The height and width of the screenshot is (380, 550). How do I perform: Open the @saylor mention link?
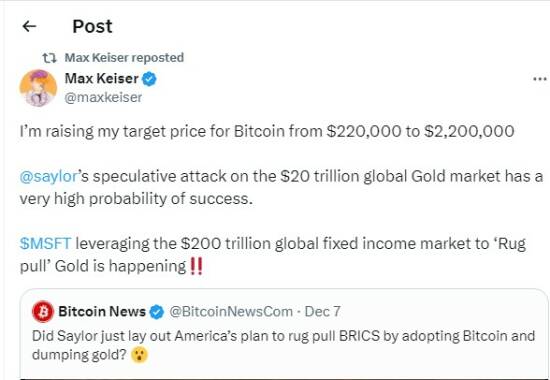tap(48, 176)
